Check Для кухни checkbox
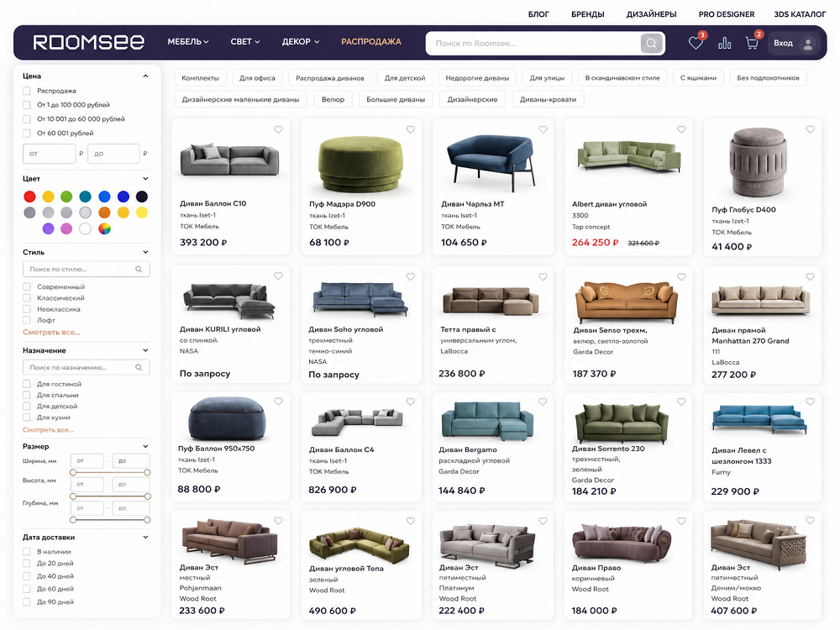This screenshot has height=630, width=840. click(27, 417)
